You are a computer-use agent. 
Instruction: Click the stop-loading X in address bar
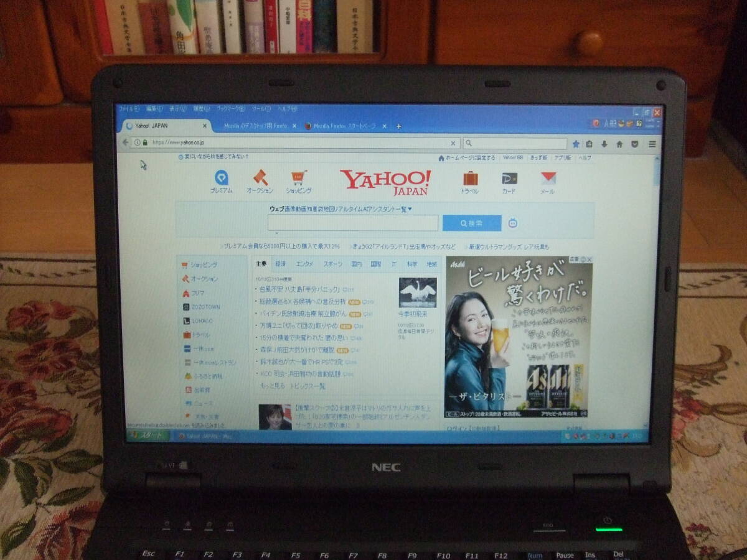pyautogui.click(x=453, y=143)
